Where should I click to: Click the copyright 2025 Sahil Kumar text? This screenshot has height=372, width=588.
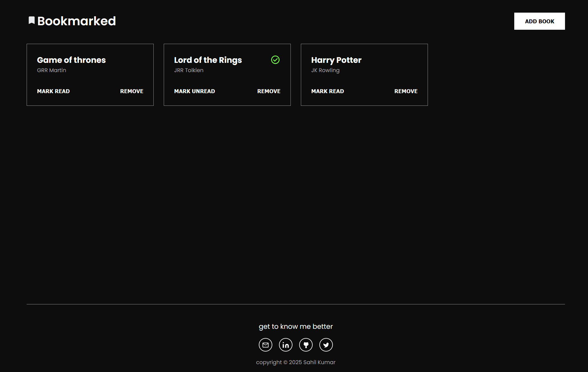pyautogui.click(x=296, y=362)
